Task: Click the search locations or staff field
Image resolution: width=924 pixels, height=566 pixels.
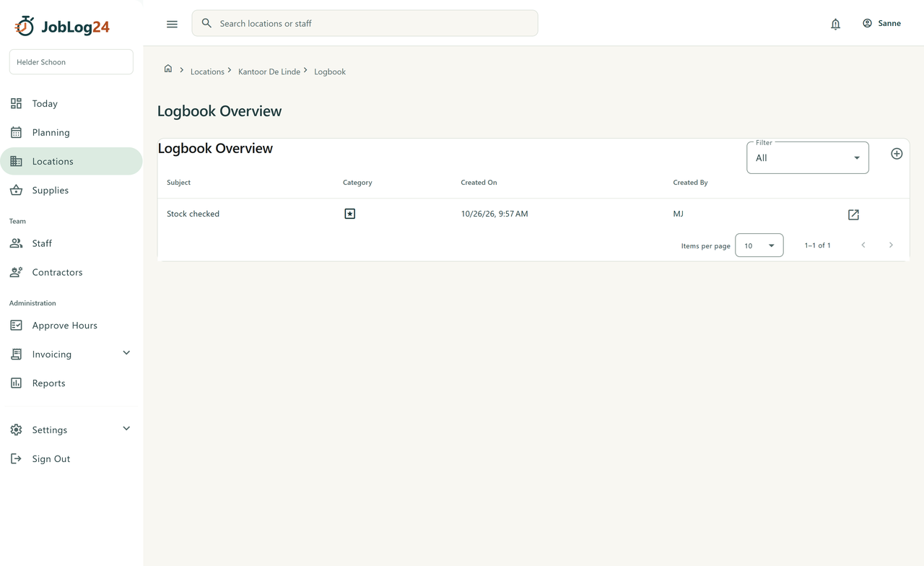Action: point(365,23)
